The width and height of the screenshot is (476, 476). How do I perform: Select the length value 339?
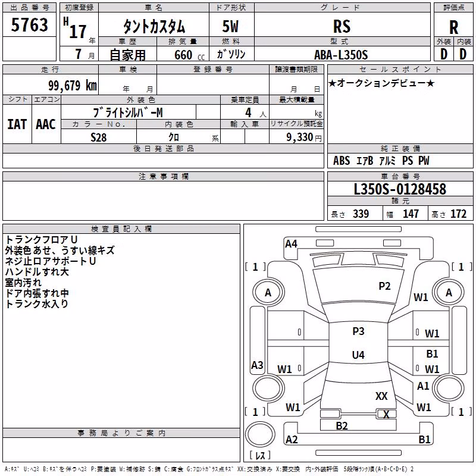tap(361, 214)
